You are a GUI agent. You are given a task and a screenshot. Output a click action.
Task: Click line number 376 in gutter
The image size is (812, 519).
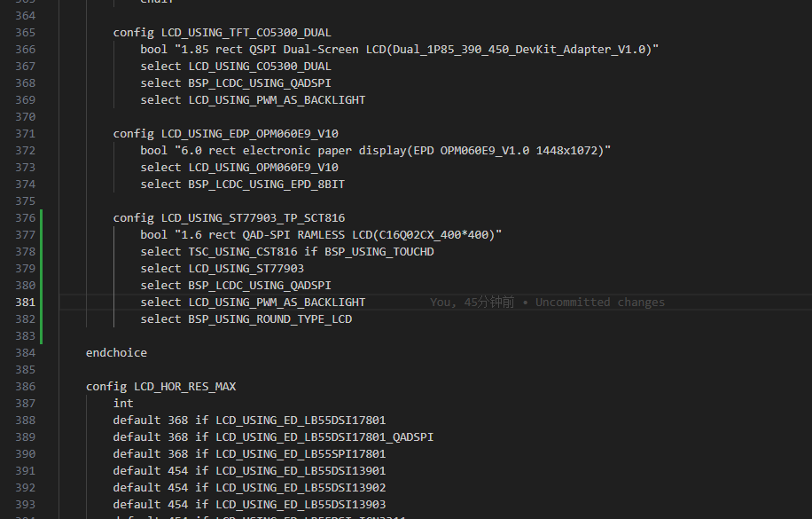click(25, 218)
